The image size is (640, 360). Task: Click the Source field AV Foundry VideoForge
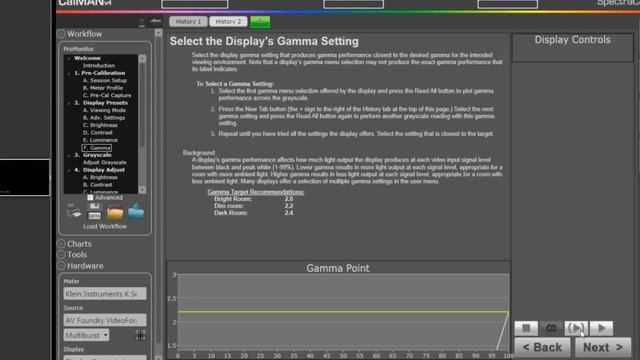[x=105, y=320]
